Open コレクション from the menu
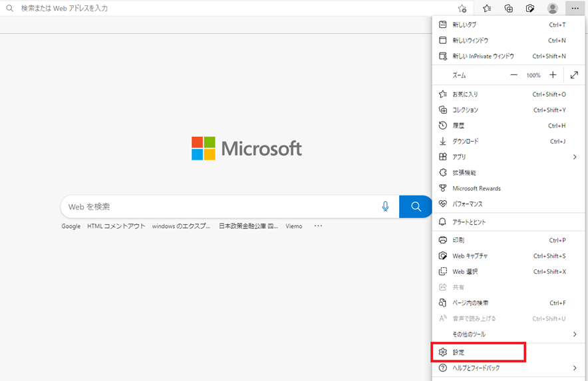 pos(508,110)
